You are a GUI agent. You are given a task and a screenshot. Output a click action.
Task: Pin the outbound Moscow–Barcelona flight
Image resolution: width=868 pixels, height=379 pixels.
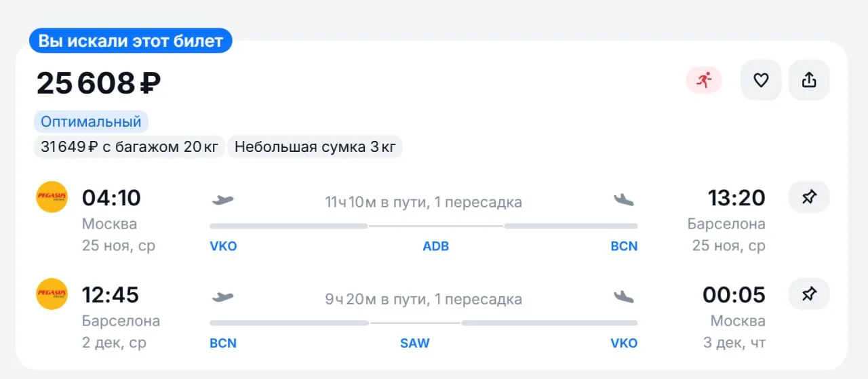pos(809,197)
